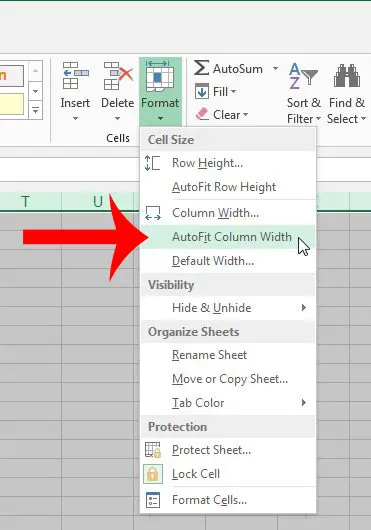This screenshot has width=371, height=530.
Task: Choose Row Height... from the menu
Action: (228, 163)
